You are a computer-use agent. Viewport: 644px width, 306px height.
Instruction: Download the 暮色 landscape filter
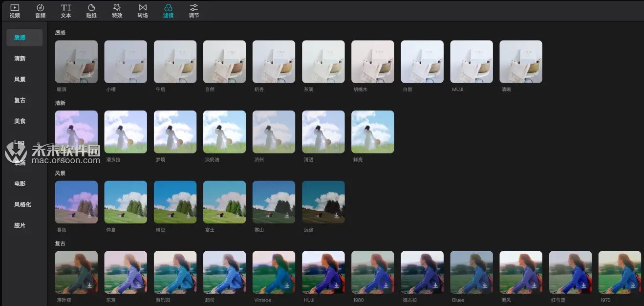90,215
